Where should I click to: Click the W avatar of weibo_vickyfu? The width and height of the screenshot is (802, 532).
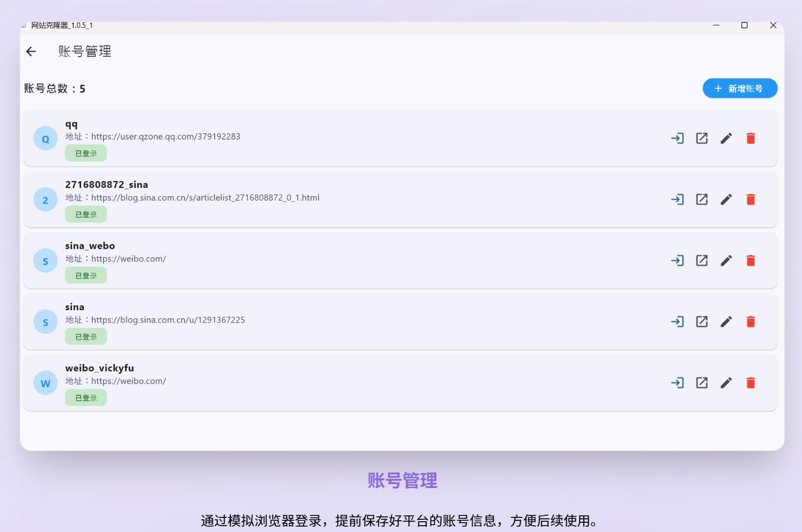click(45, 383)
